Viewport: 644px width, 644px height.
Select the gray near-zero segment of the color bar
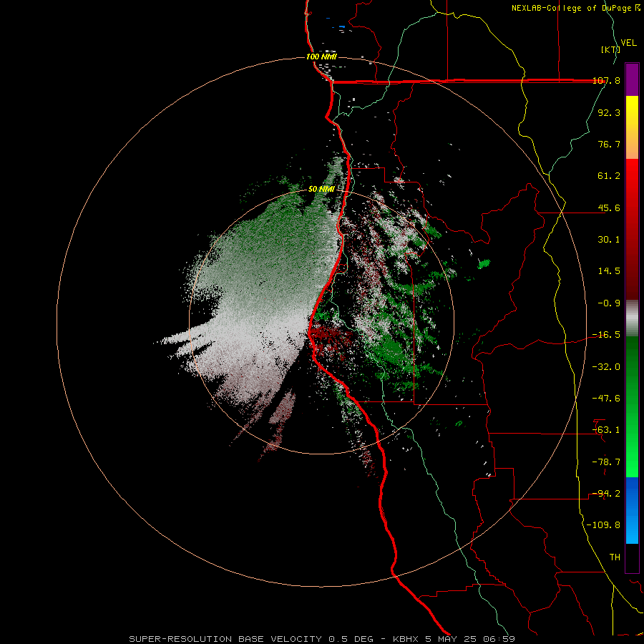pyautogui.click(x=632, y=318)
